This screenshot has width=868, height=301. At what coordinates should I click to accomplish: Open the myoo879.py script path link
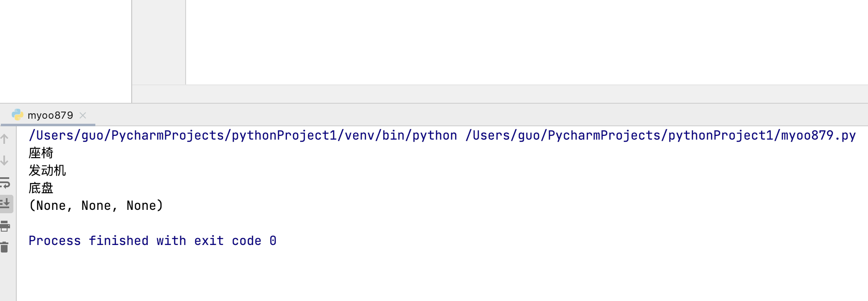(x=660, y=135)
